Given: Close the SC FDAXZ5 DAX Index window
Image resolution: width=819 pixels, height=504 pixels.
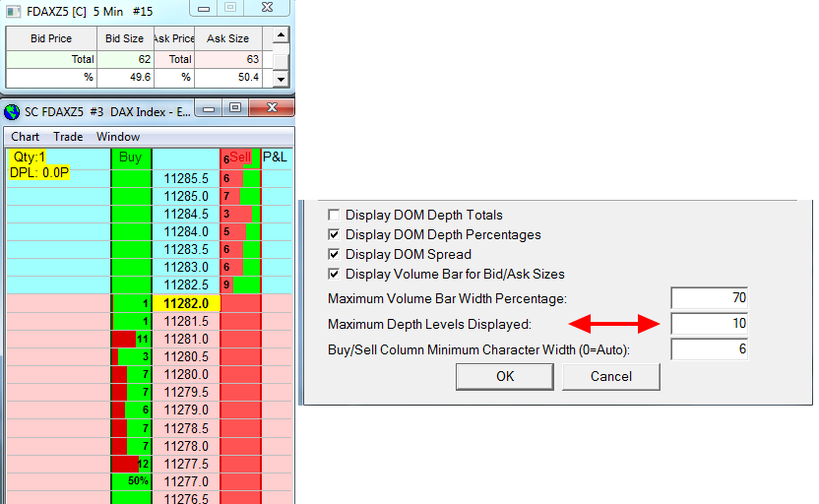Looking at the screenshot, I should (272, 108).
